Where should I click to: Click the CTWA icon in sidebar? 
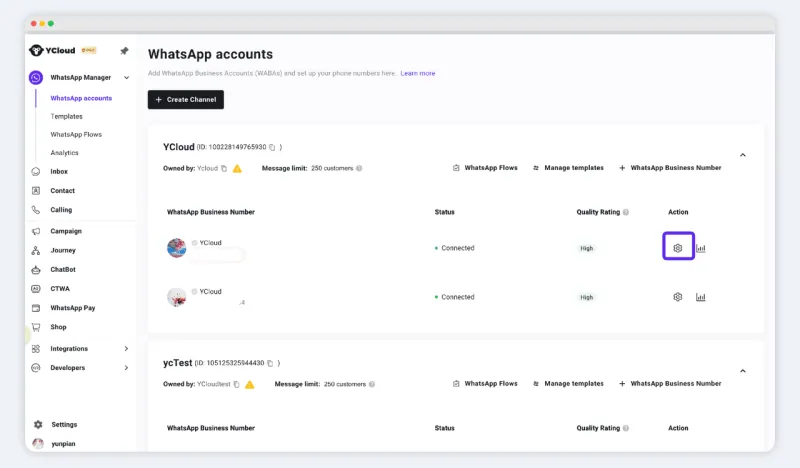[36, 288]
